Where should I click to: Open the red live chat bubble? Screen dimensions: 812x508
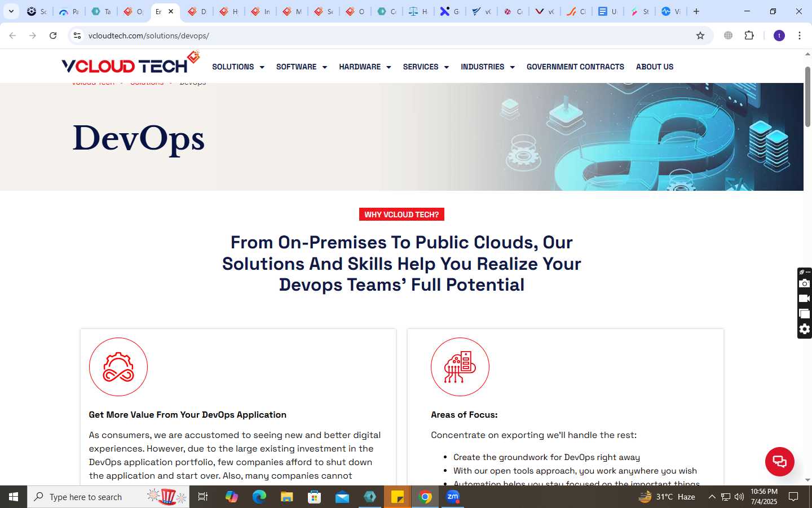point(779,461)
